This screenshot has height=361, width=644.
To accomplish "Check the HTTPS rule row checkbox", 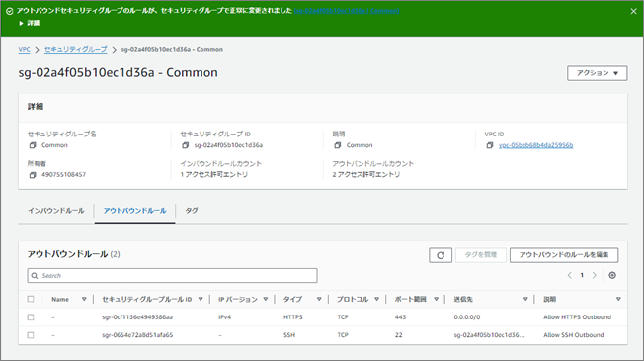I will click(31, 317).
